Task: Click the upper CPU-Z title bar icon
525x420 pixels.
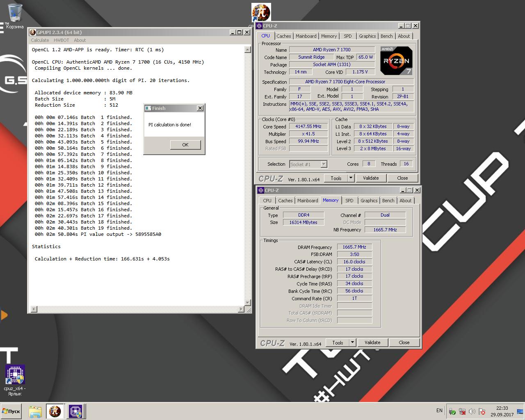Action: (x=259, y=26)
